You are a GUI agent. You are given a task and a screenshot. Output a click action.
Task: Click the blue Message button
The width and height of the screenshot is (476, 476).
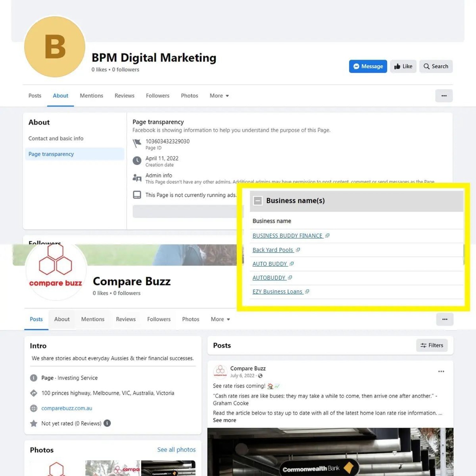click(368, 66)
